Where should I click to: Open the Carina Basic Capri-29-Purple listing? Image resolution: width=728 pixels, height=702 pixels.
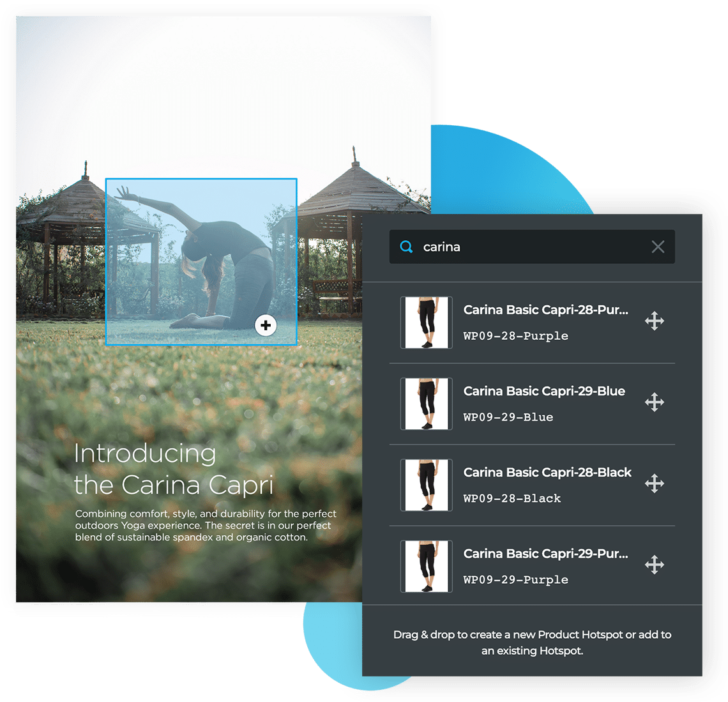click(x=547, y=553)
